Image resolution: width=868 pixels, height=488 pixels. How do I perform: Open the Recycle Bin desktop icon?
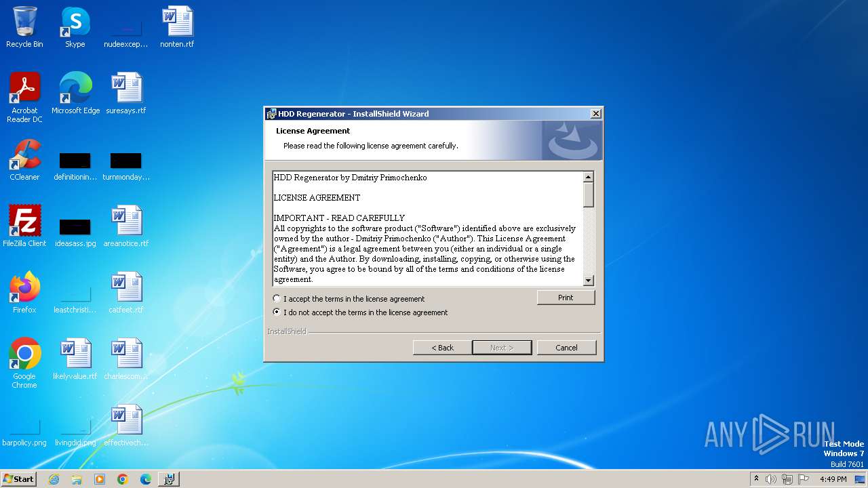(x=24, y=27)
